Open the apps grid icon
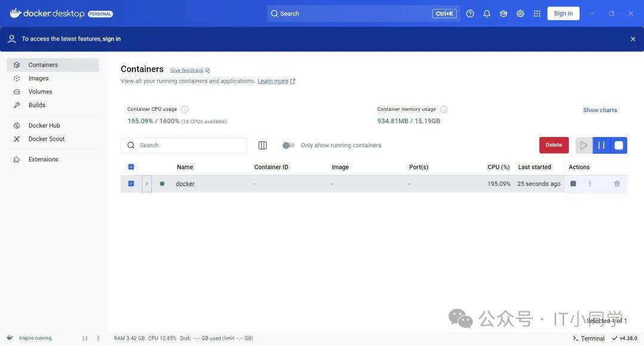644x345 pixels. coord(537,14)
